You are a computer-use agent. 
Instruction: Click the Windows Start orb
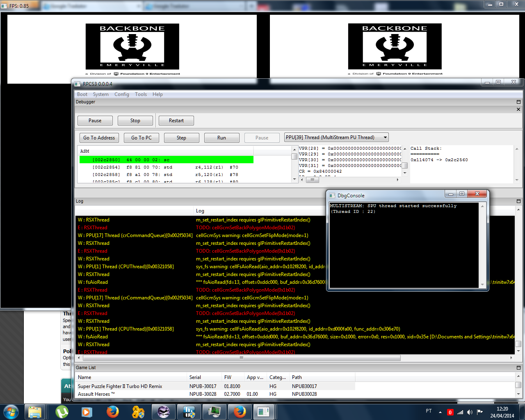coord(11,411)
